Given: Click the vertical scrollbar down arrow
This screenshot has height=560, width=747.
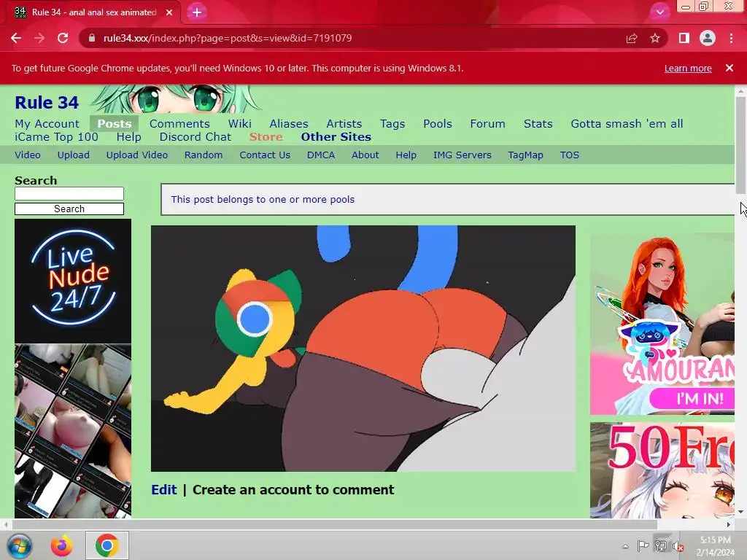Looking at the screenshot, I should [x=740, y=512].
